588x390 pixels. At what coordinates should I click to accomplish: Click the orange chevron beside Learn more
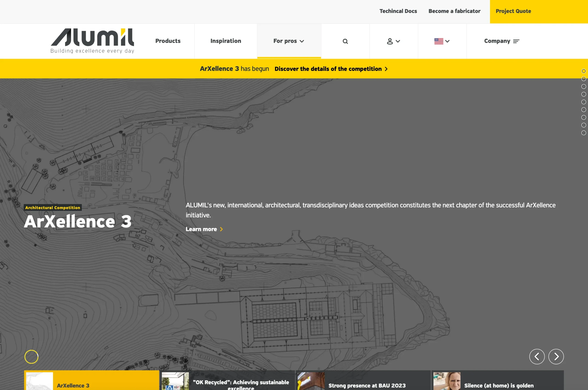(221, 229)
